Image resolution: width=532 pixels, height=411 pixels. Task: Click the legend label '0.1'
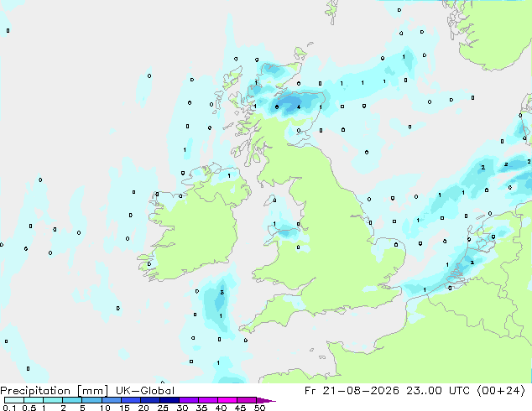[10, 408]
